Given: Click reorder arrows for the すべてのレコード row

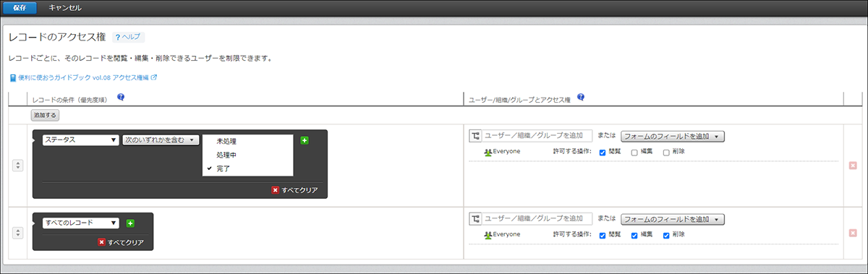Looking at the screenshot, I should click(19, 233).
